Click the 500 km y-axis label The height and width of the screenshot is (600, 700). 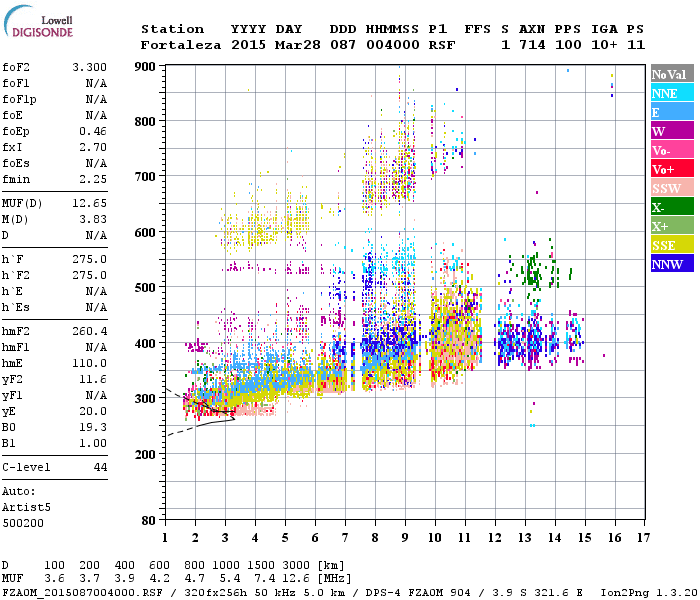145,287
